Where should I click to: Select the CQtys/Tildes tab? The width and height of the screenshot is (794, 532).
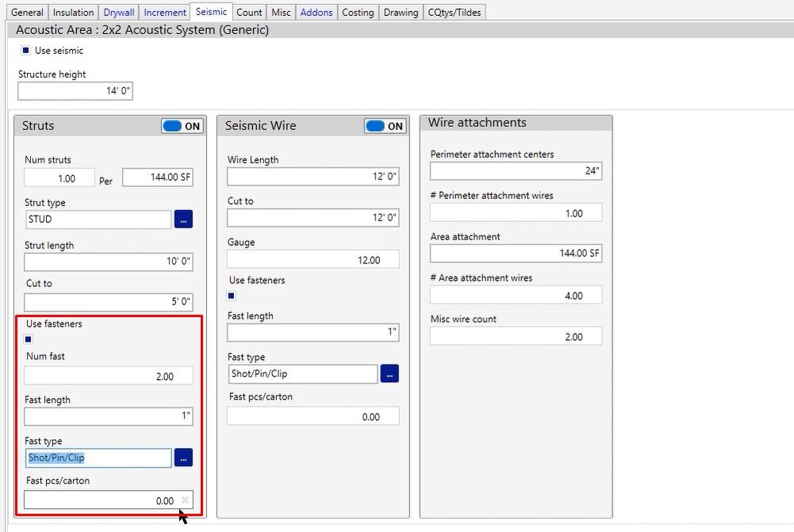pos(455,13)
